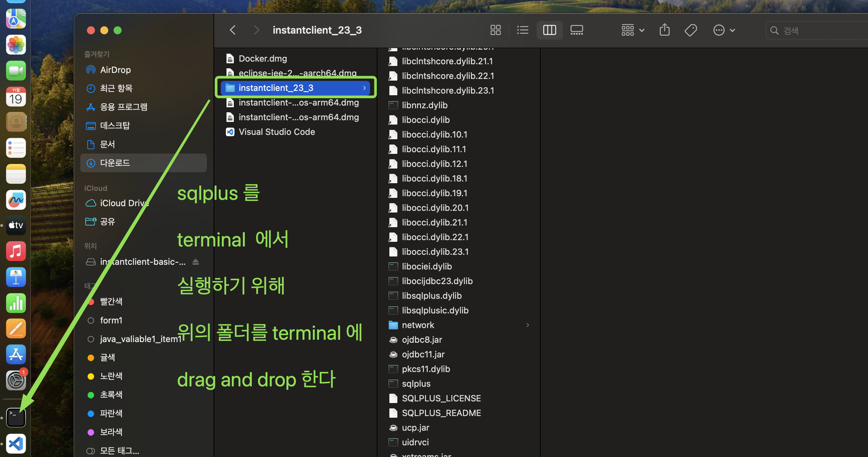Toggle column view mode button

(x=549, y=30)
